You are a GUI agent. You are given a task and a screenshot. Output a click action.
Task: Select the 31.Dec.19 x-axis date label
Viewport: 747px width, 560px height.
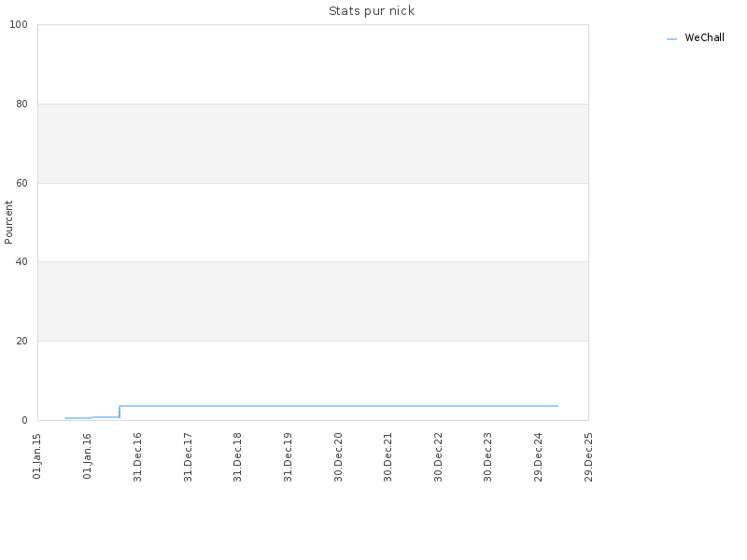tap(288, 457)
